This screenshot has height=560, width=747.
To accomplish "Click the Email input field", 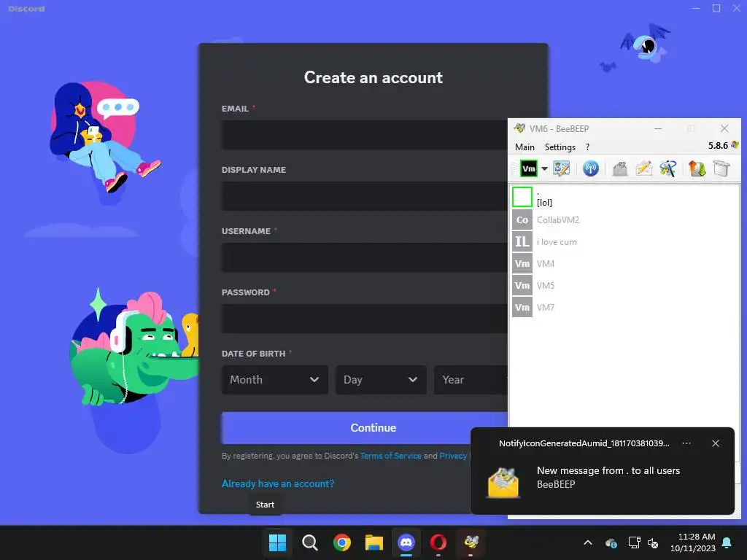I will pyautogui.click(x=365, y=135).
